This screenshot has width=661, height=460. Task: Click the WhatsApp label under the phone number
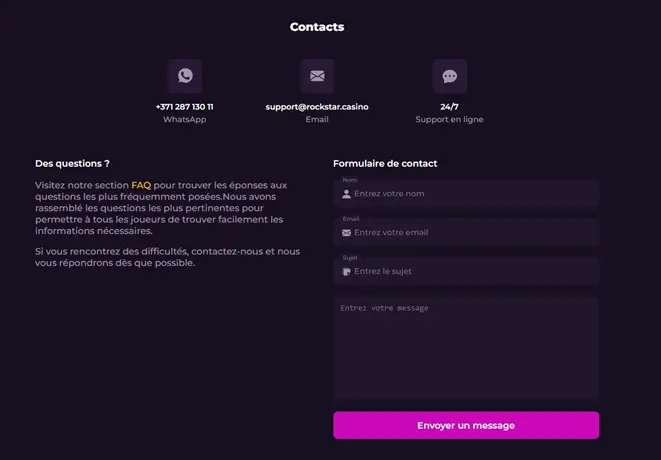point(185,119)
